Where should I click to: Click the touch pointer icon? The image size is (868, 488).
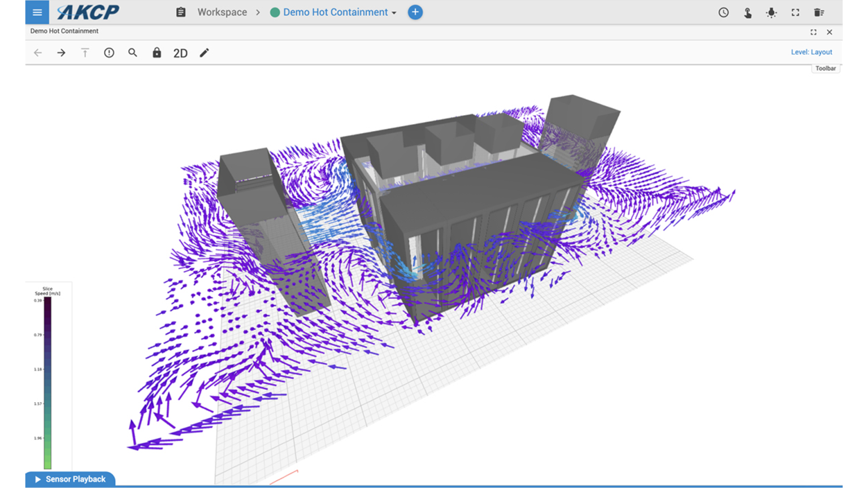tap(748, 12)
